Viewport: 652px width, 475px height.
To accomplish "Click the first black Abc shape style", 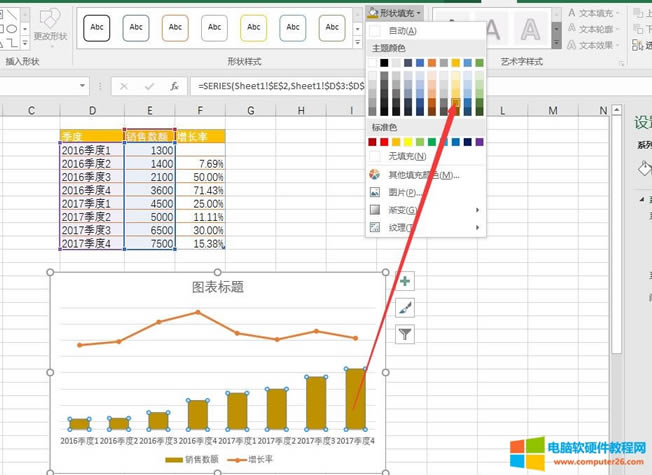I will click(x=97, y=28).
